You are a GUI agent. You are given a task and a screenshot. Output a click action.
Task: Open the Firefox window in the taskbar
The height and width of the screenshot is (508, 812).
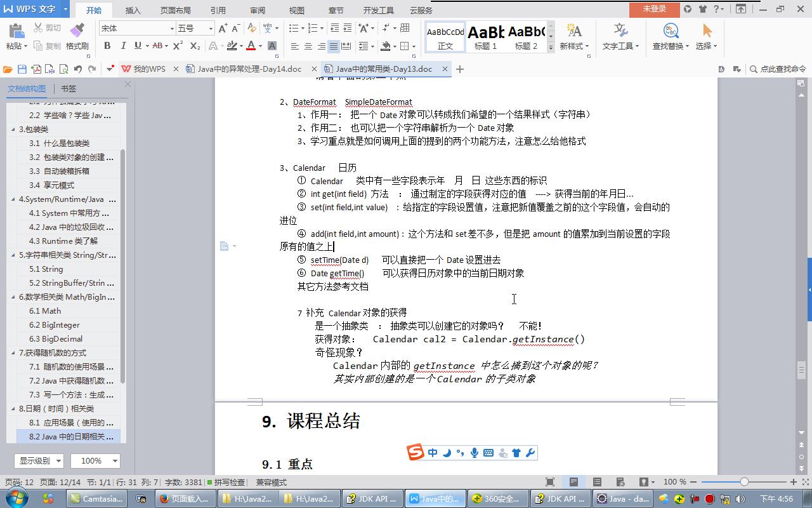pyautogui.click(x=184, y=498)
